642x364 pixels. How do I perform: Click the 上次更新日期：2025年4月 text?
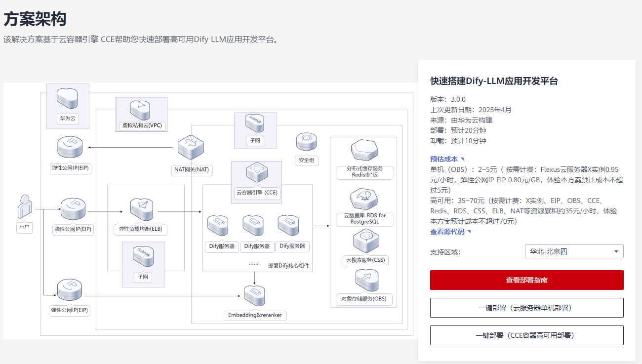pos(471,110)
